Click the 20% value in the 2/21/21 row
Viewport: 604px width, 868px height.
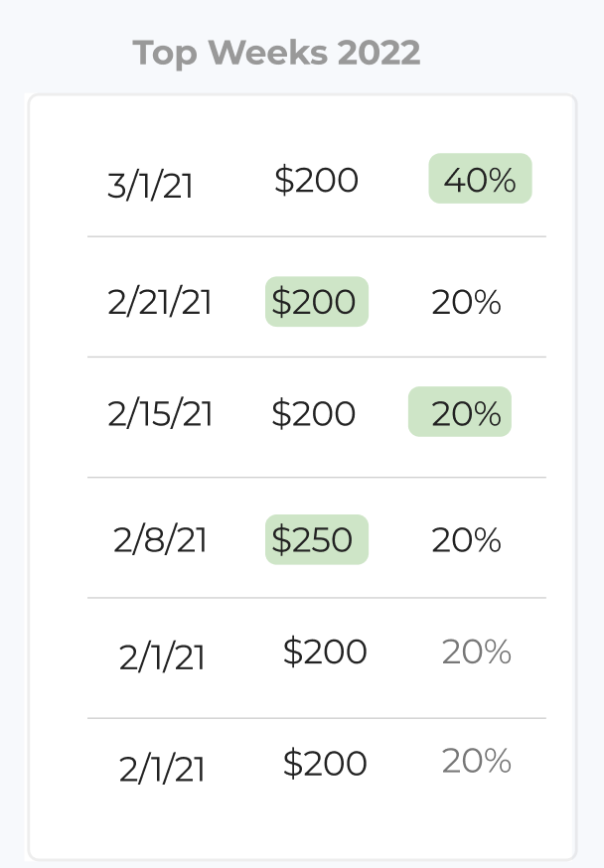tap(466, 302)
